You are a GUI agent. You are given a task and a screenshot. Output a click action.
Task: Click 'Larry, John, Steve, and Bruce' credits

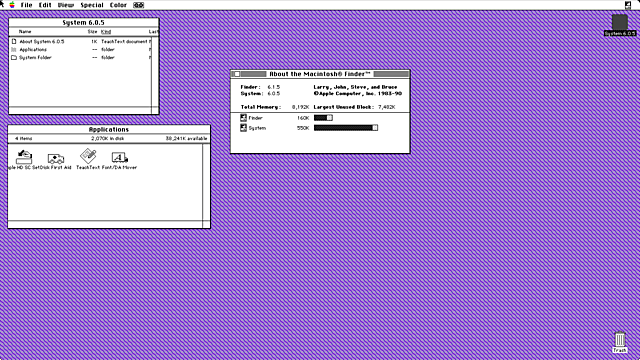tap(355, 87)
